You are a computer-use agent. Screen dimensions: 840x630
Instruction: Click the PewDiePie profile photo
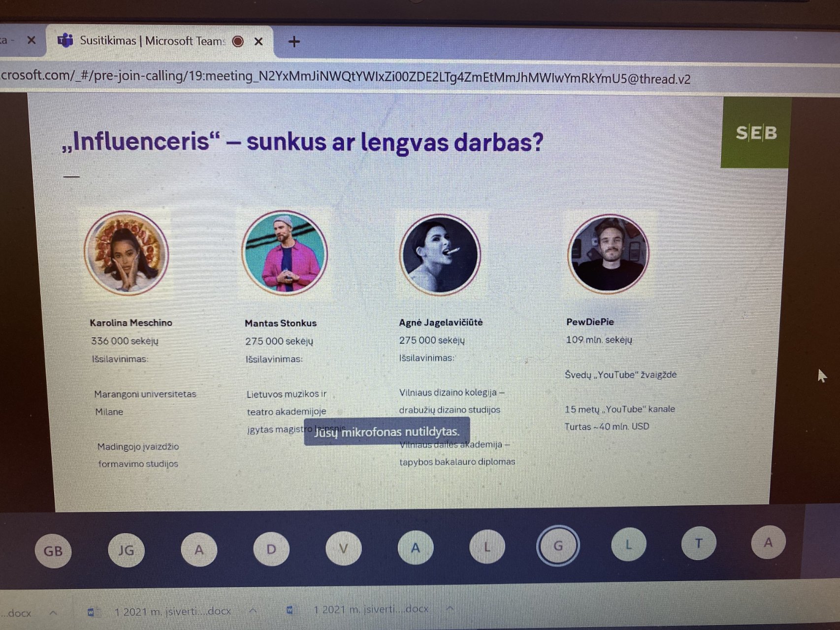click(x=609, y=254)
